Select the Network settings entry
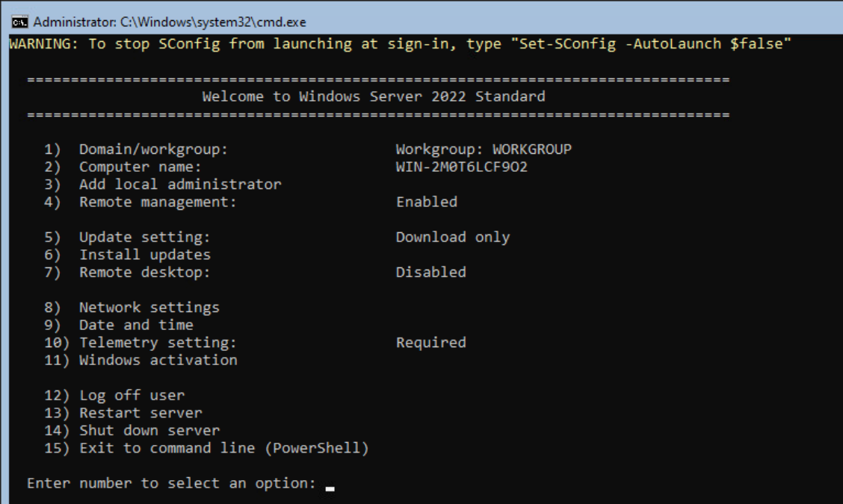Screen dimensions: 843x504 click(149, 308)
